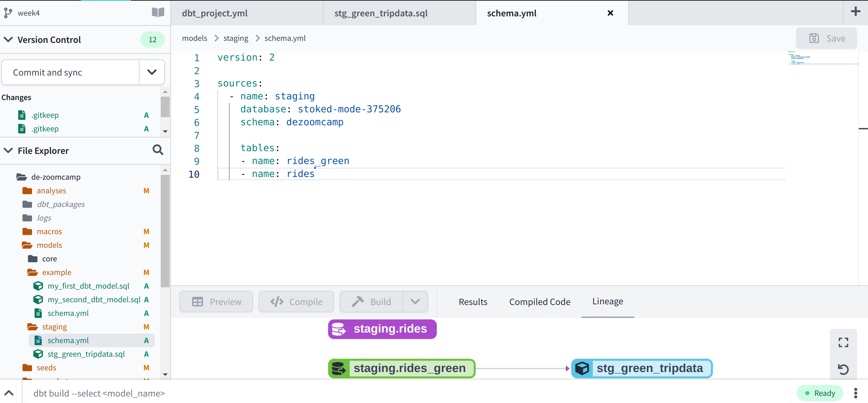Reset the lineage view with refresh icon

point(843,369)
